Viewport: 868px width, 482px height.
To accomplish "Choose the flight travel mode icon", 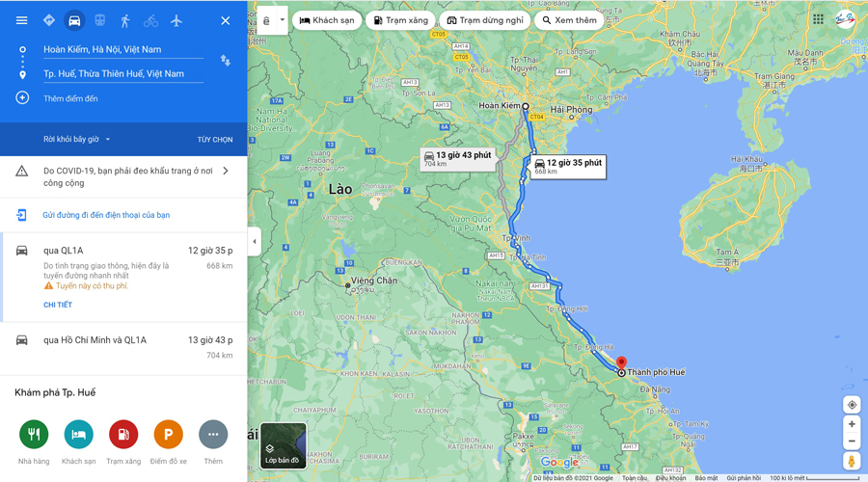I will click(176, 21).
